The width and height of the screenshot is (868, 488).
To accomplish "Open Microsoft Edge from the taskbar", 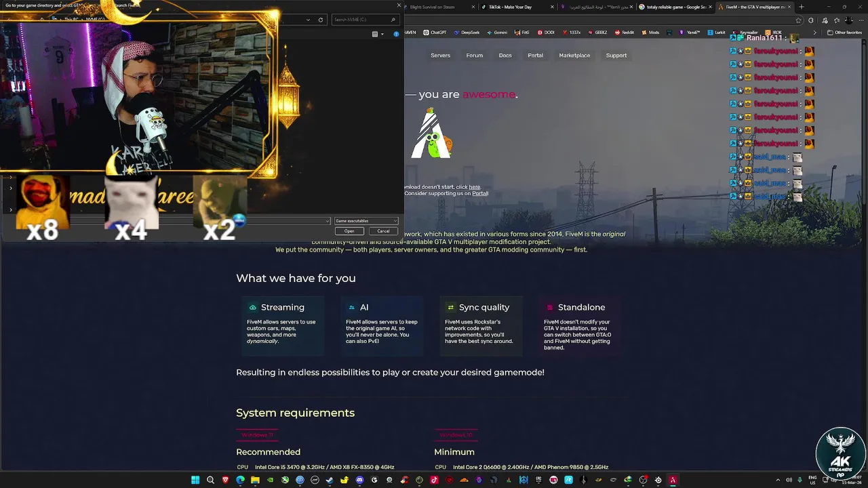I will (x=240, y=481).
